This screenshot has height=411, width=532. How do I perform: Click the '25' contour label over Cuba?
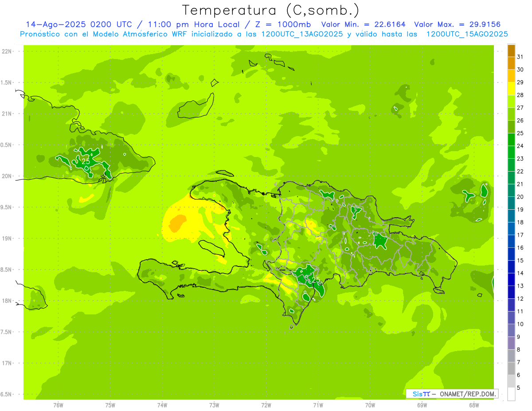[86, 161]
